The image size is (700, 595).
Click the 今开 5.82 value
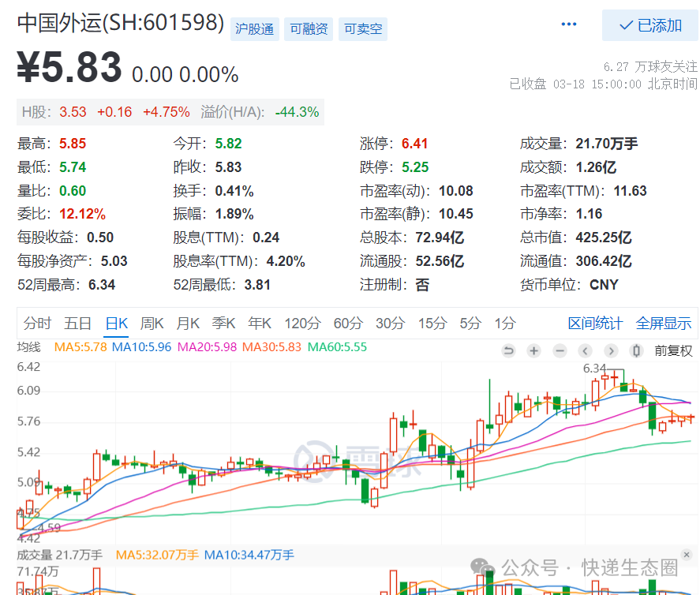228,144
